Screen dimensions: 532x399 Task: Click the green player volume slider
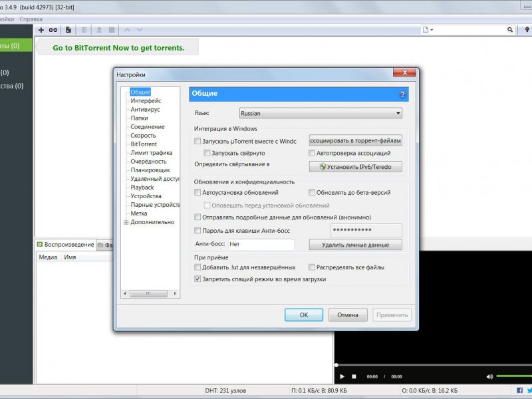click(514, 376)
